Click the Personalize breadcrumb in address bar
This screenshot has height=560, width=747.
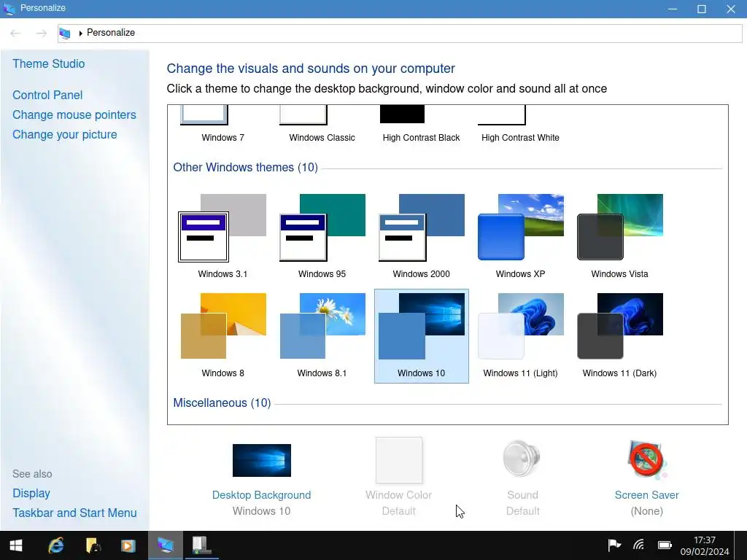[x=111, y=33]
